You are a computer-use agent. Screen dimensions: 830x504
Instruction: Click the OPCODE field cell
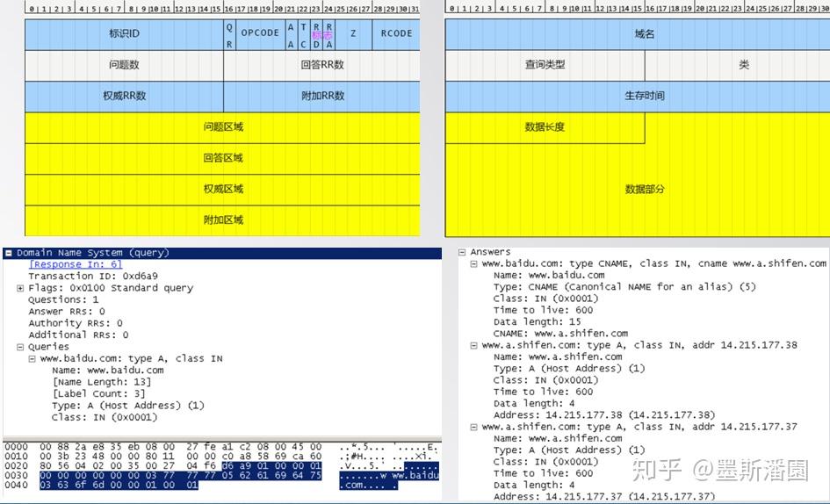(x=261, y=34)
